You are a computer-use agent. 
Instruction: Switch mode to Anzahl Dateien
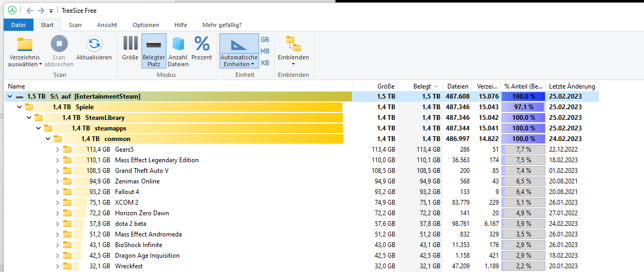(178, 51)
